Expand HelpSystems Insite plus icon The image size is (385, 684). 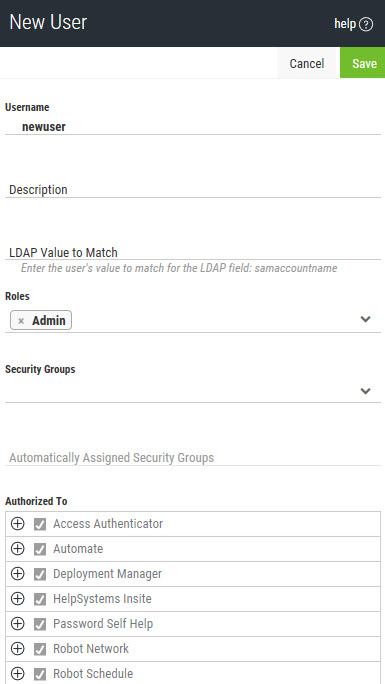tap(17, 598)
